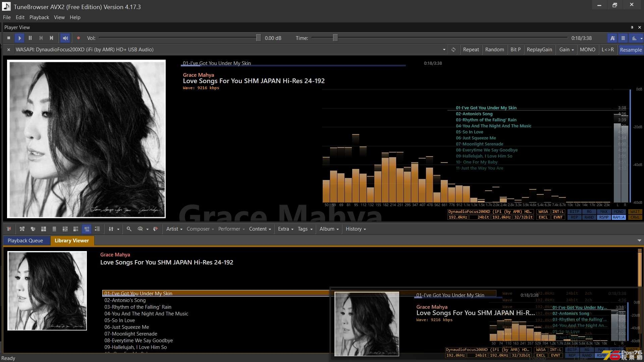Viewport: 644px width, 362px height.
Task: Open the advanced search dropdown arrow
Action: [x=147, y=229]
